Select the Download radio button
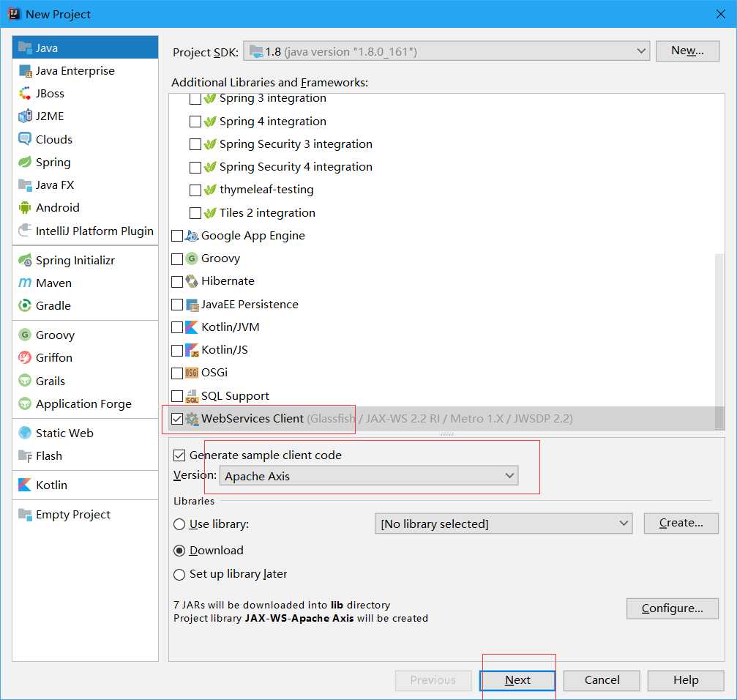This screenshot has width=737, height=700. (179, 551)
